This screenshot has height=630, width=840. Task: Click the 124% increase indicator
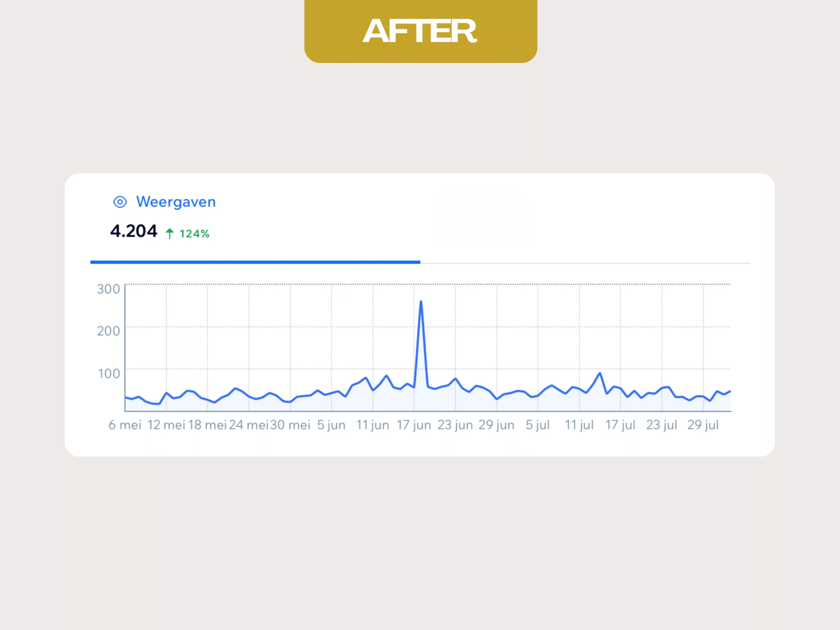tap(194, 234)
